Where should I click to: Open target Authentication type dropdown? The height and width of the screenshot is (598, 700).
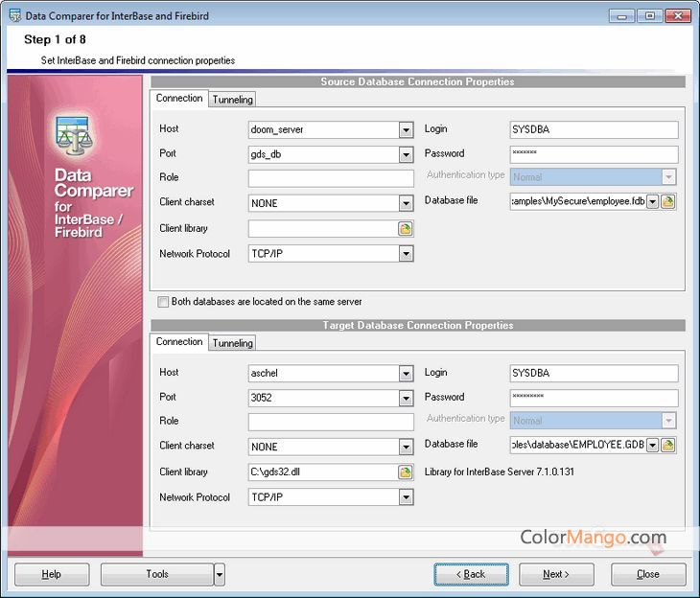(668, 421)
